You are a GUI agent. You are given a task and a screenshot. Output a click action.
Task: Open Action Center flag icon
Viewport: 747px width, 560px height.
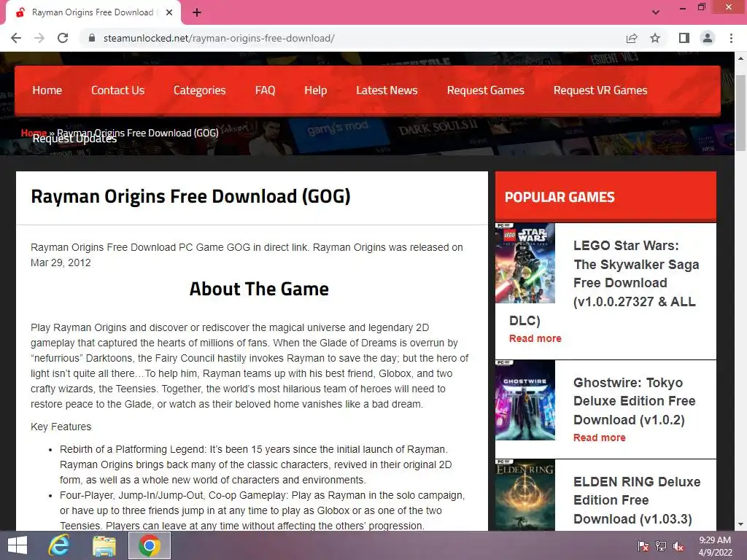click(x=643, y=546)
